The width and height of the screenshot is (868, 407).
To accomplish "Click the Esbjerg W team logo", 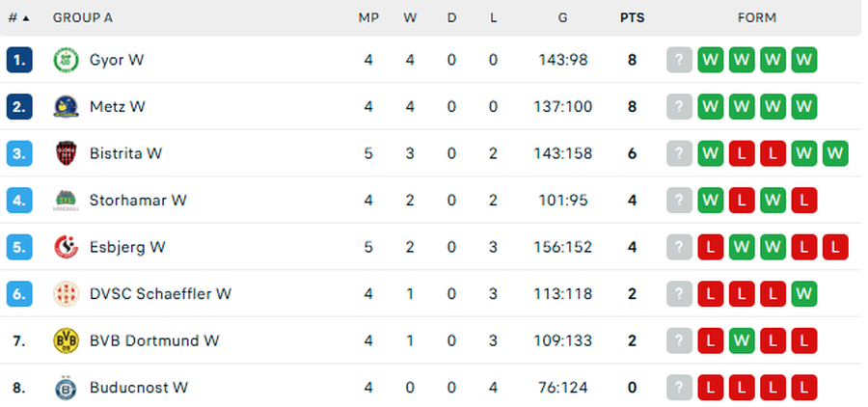I will 66,247.
